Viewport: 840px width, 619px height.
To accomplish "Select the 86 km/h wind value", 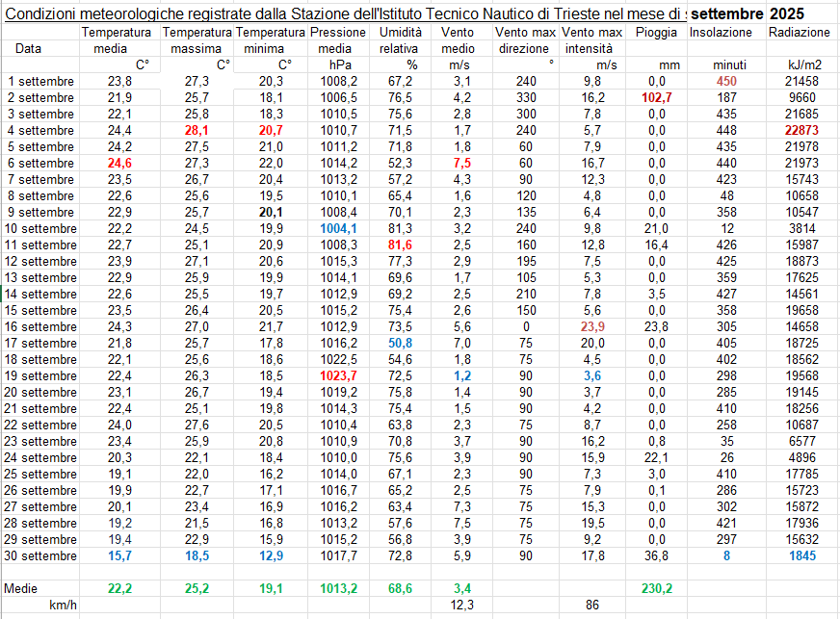I will pos(592,605).
